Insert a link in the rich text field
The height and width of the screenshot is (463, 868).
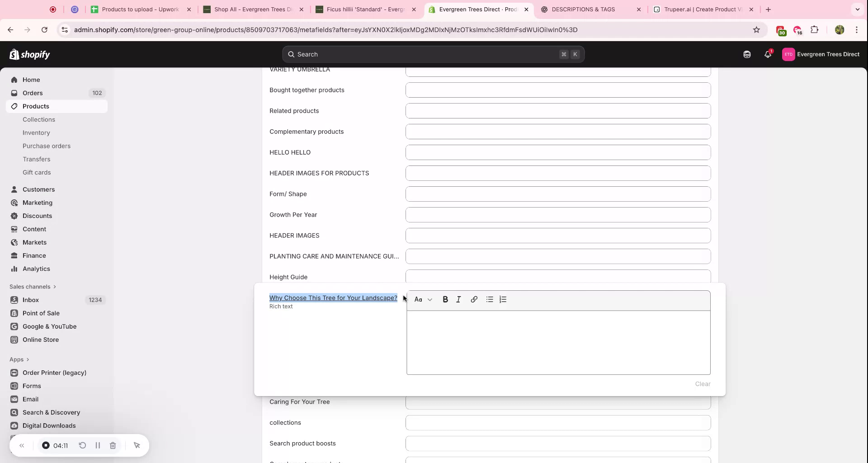click(x=474, y=299)
